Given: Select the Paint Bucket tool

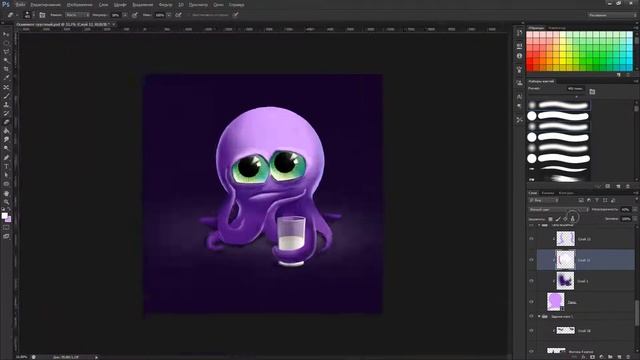Looking at the screenshot, I should pos(6,131).
